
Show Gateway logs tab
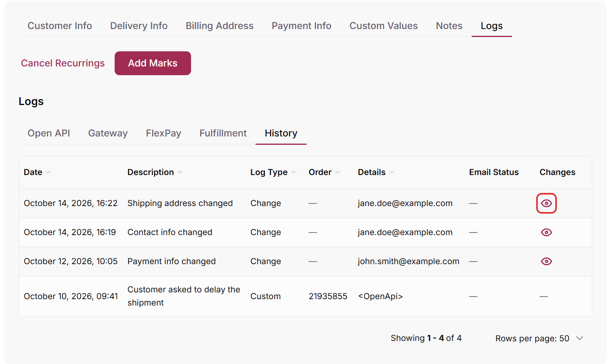pos(108,133)
